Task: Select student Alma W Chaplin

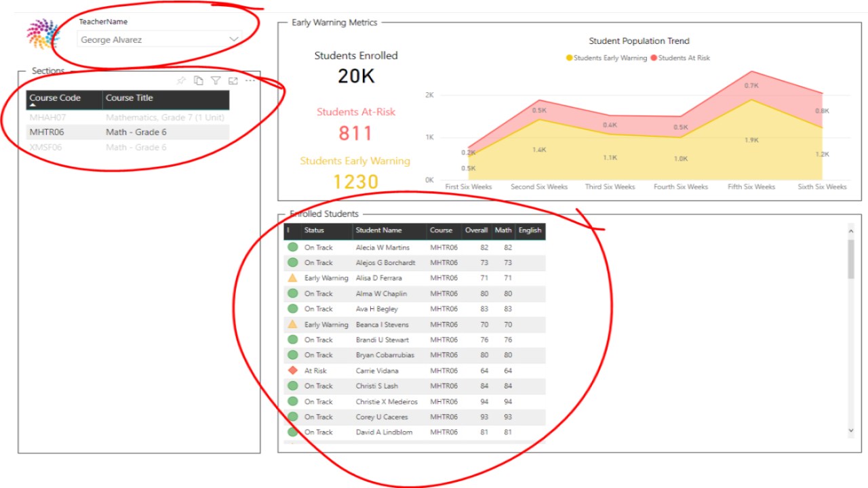Action: click(381, 293)
